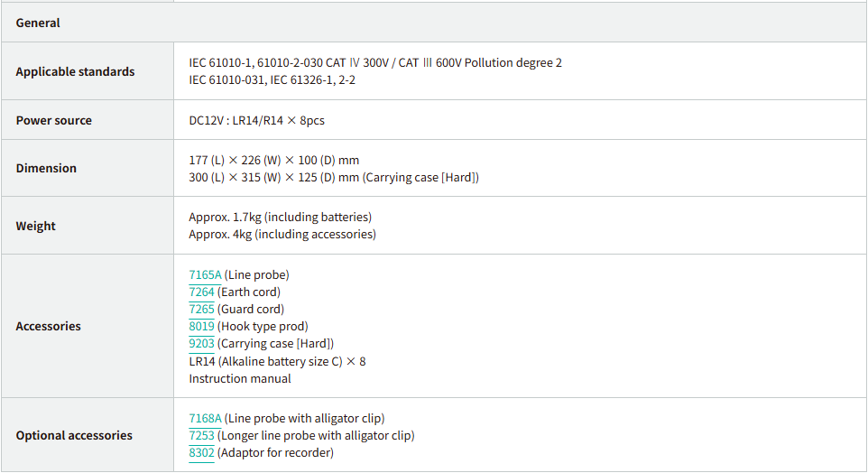Open the 7265 guard cord link
Viewport: 868px width, 473px height.
coord(201,309)
